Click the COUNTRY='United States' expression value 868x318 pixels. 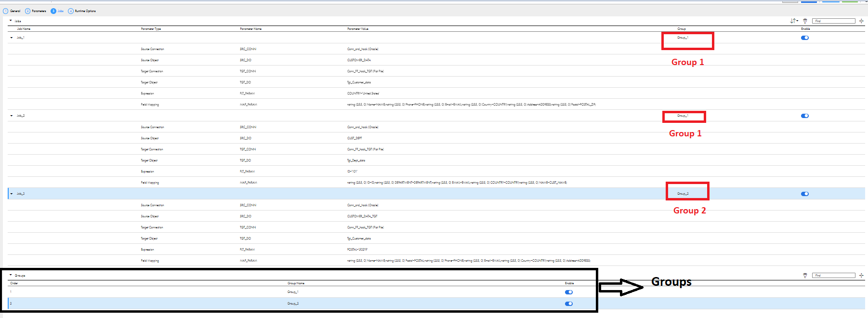(x=363, y=93)
